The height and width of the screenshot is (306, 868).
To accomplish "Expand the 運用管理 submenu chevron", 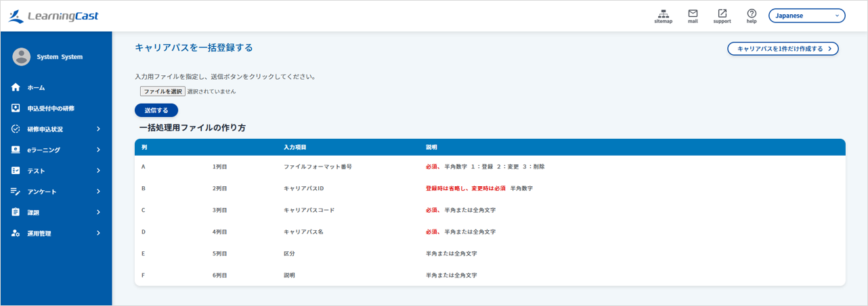I will coord(98,233).
